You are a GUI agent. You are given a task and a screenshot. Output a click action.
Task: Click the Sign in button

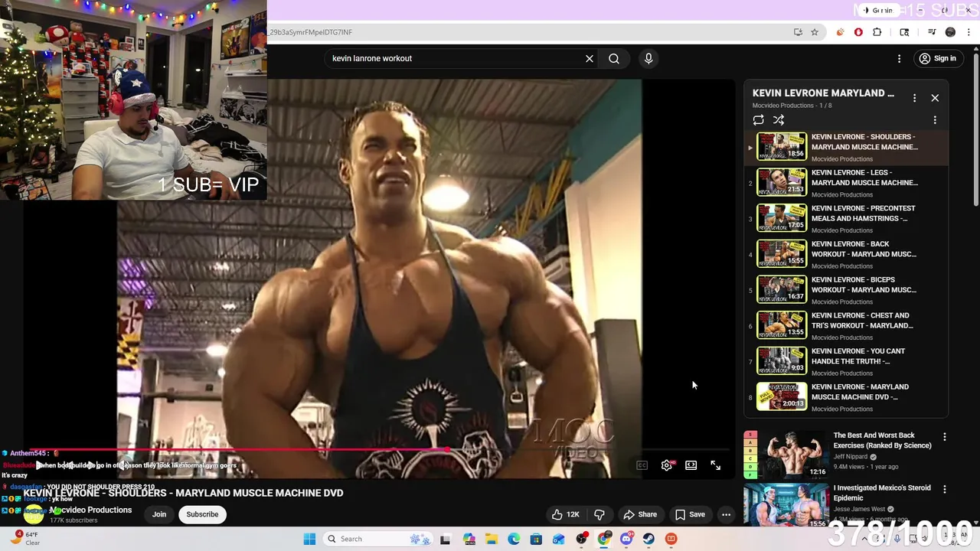(938, 58)
